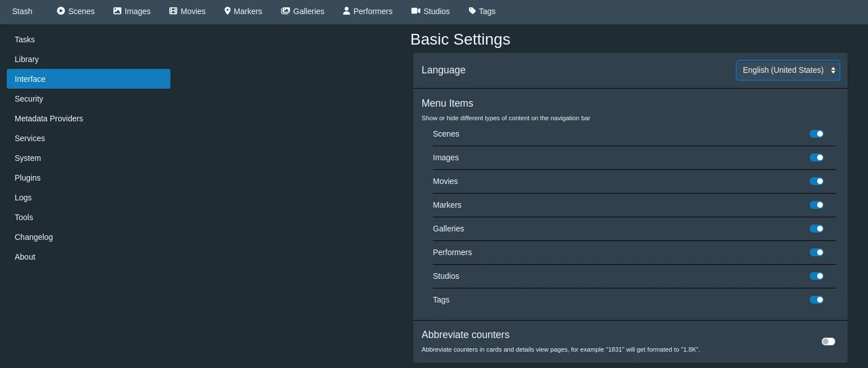Open the Security settings section
Image resolution: width=868 pixels, height=368 pixels.
29,99
